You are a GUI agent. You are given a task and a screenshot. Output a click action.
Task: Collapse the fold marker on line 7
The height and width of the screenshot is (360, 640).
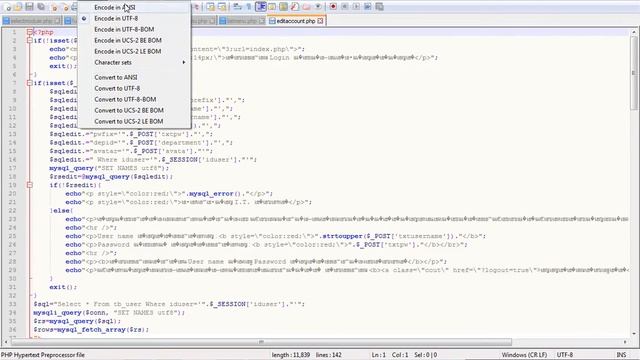click(29, 83)
